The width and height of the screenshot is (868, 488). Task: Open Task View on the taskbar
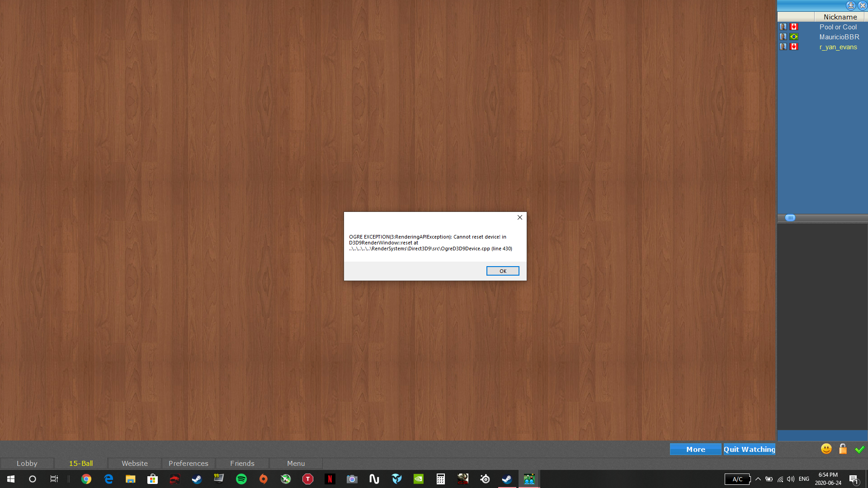(x=54, y=479)
